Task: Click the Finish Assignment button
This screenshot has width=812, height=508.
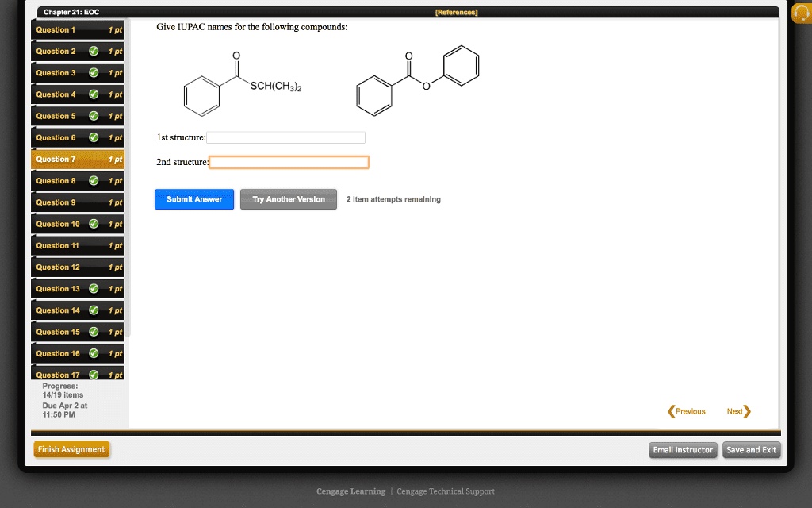Action: [71, 448]
